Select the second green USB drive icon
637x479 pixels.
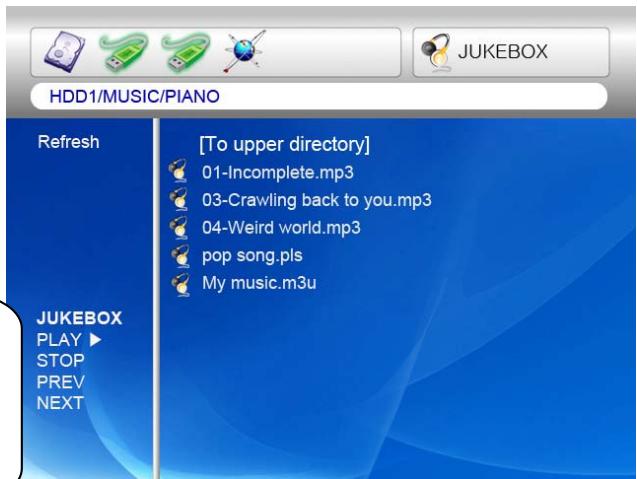tap(186, 52)
